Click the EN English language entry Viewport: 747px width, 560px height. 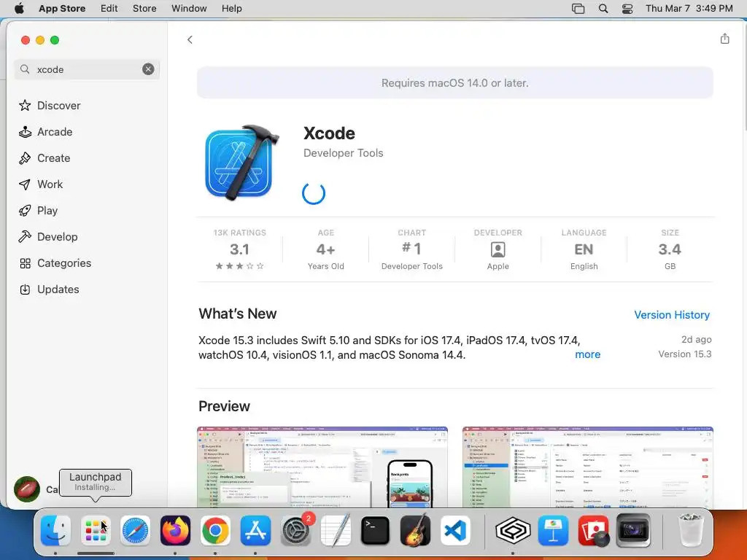[584, 249]
